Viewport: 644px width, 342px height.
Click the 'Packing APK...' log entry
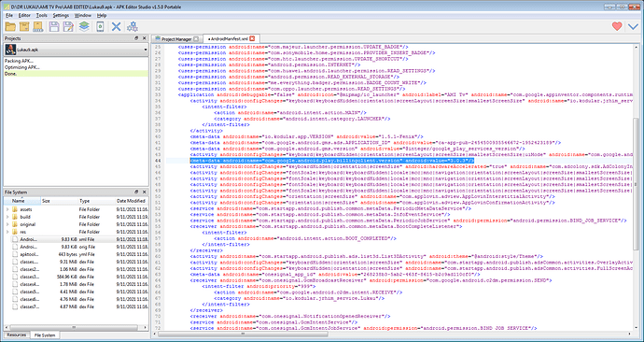coord(76,61)
